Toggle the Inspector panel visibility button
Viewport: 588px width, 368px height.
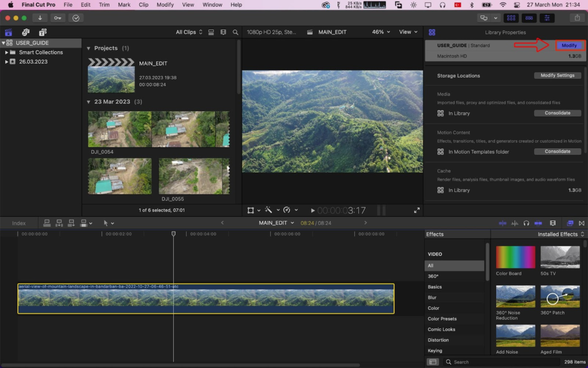(x=547, y=18)
